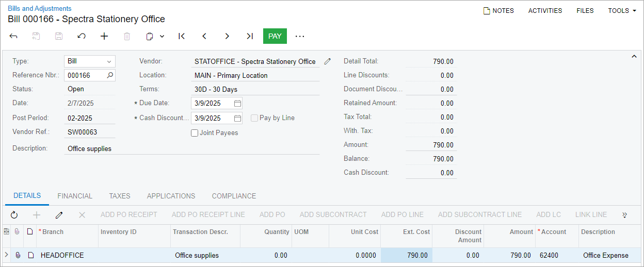Edit the vendor with pencil icon
This screenshot has width=644, height=267.
(x=327, y=61)
